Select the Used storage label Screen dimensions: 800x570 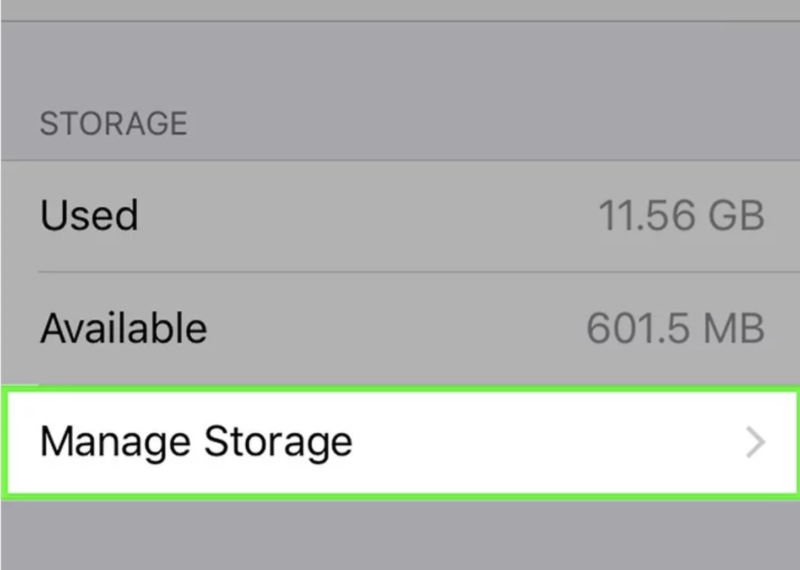pos(89,215)
